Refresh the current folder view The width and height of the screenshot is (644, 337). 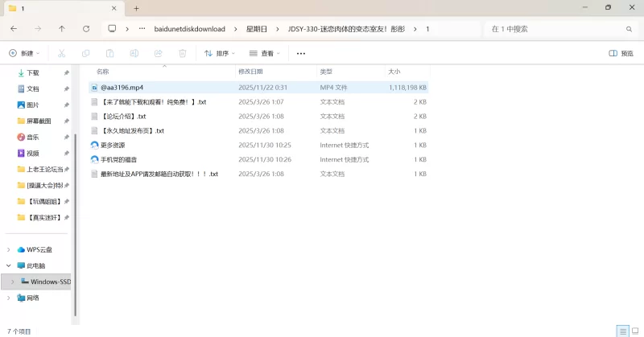coord(86,28)
